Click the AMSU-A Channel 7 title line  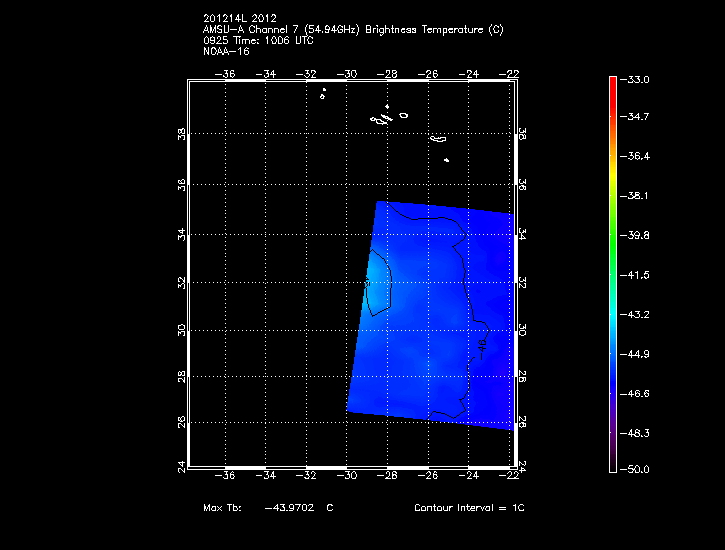click(x=352, y=29)
